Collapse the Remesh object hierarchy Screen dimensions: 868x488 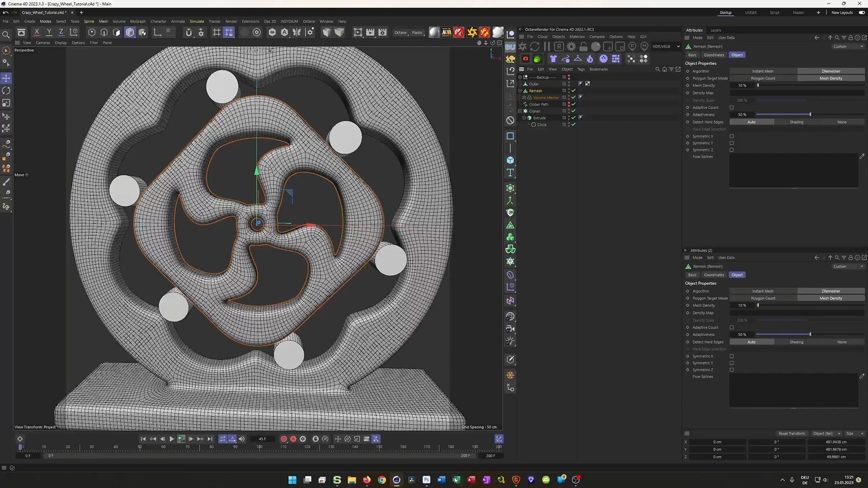pyautogui.click(x=520, y=91)
